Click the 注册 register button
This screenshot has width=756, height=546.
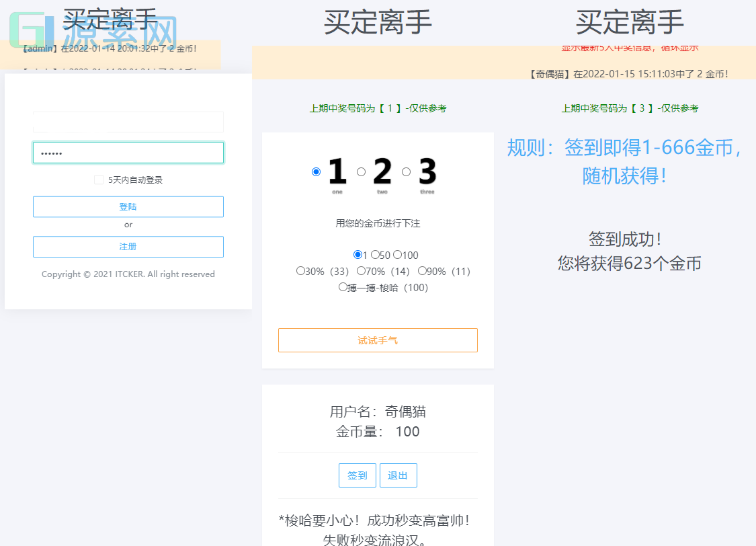tap(128, 247)
